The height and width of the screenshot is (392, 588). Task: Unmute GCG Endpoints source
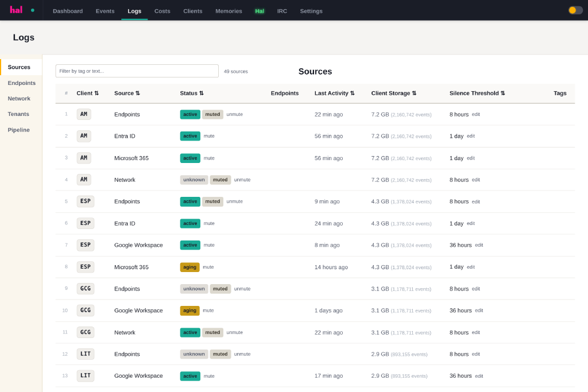242,289
